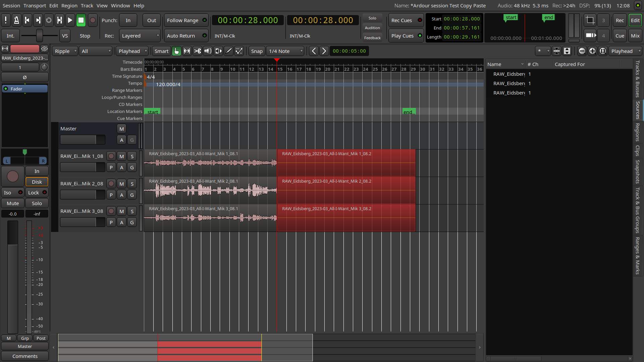
Task: Open the Transport menu
Action: 35,6
